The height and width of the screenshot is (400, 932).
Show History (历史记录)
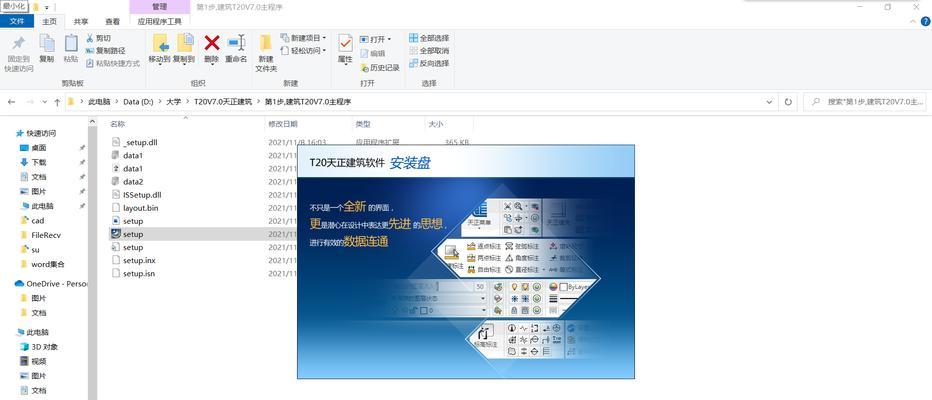tap(380, 68)
